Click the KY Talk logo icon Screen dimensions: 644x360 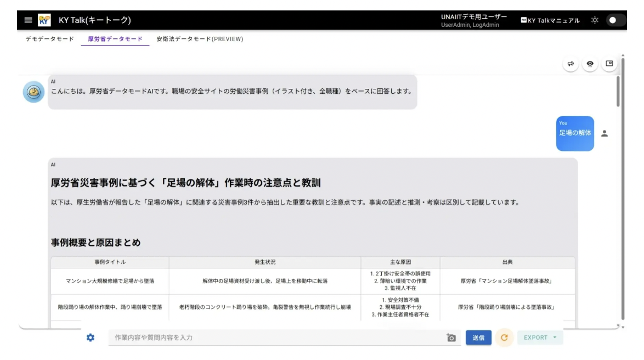click(44, 20)
